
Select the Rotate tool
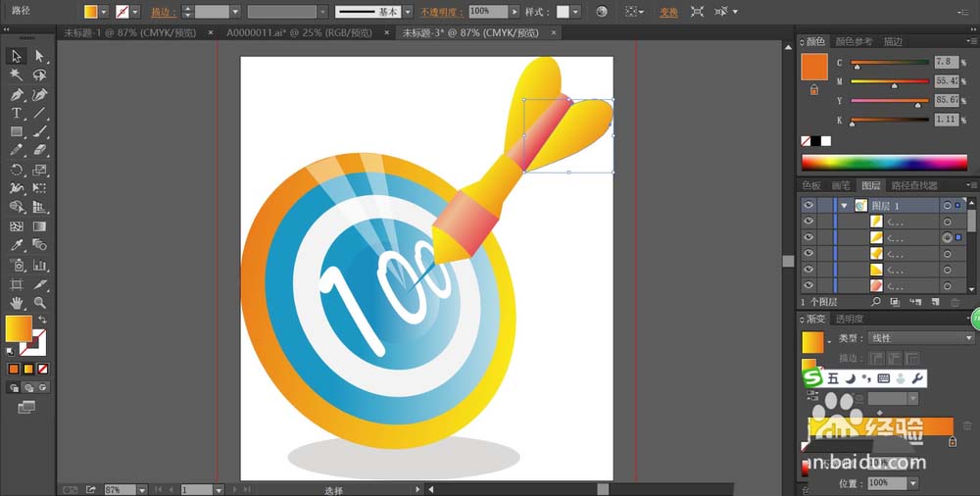[17, 170]
